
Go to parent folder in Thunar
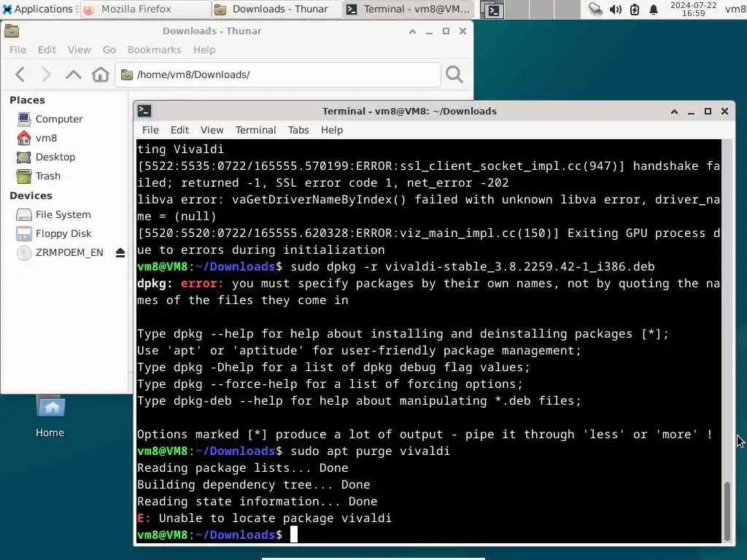coord(74,74)
